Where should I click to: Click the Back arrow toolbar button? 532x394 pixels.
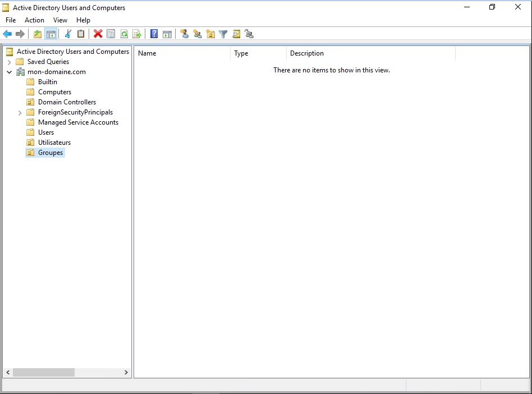click(7, 34)
